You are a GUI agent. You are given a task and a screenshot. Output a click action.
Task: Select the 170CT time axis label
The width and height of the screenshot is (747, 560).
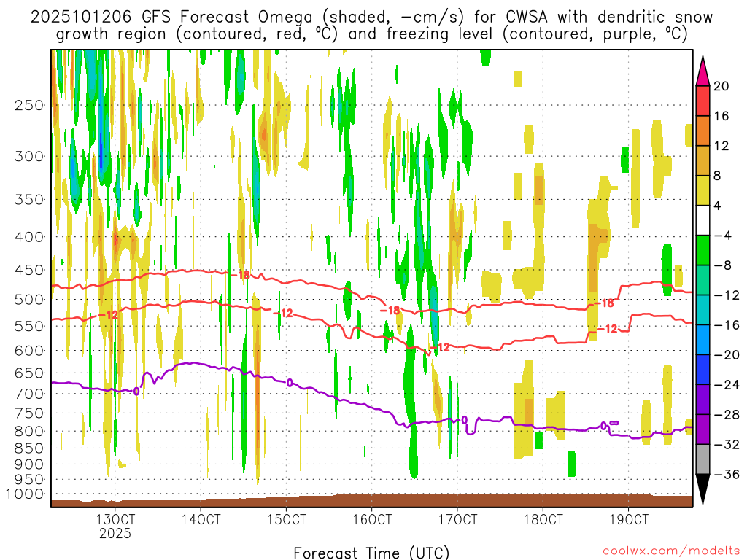(x=457, y=519)
